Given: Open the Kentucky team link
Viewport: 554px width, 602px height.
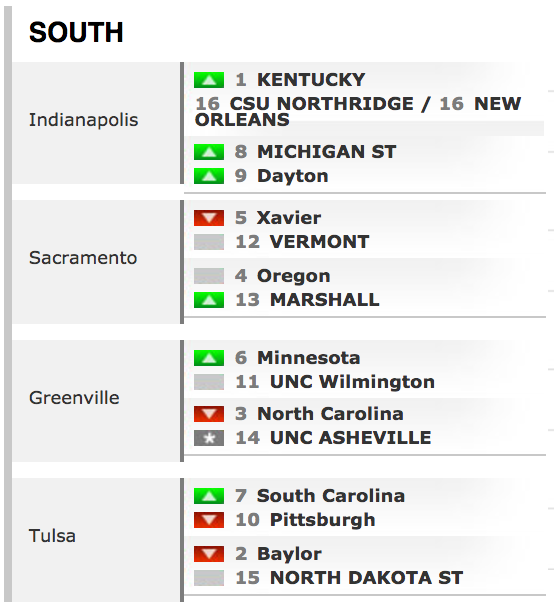Looking at the screenshot, I should (x=311, y=80).
